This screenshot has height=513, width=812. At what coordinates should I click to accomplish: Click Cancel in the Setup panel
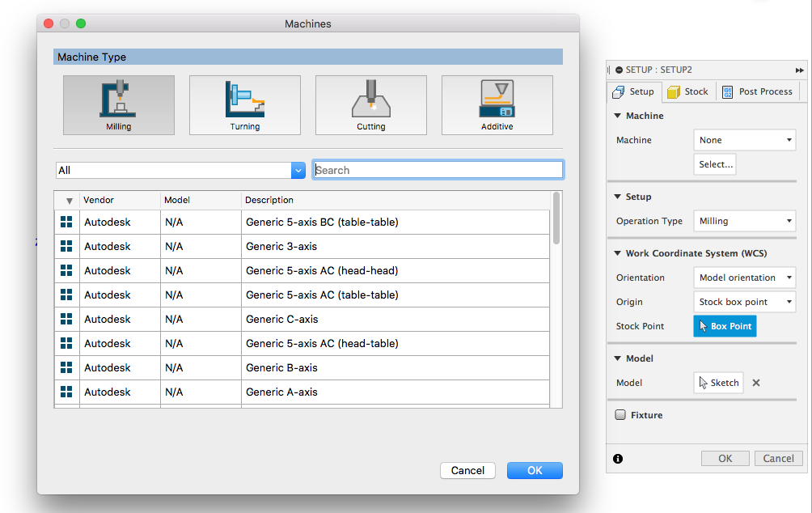(x=778, y=459)
